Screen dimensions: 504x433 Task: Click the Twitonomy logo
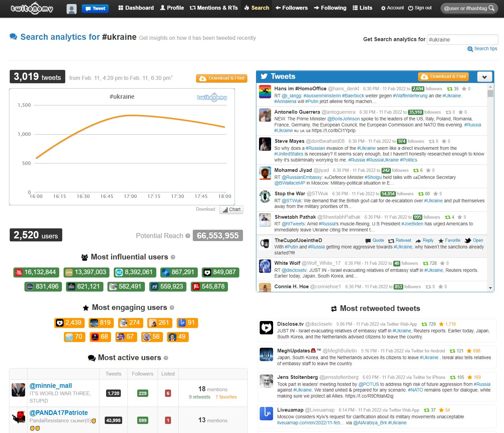tap(32, 8)
